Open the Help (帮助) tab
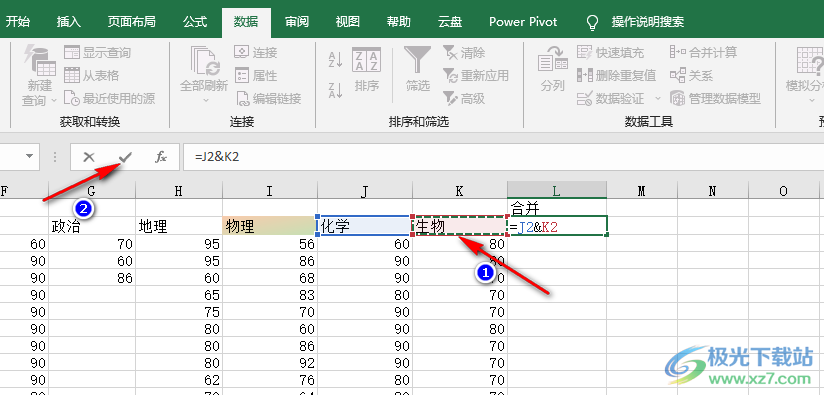Viewport: 824px width, 395px height. pos(399,22)
